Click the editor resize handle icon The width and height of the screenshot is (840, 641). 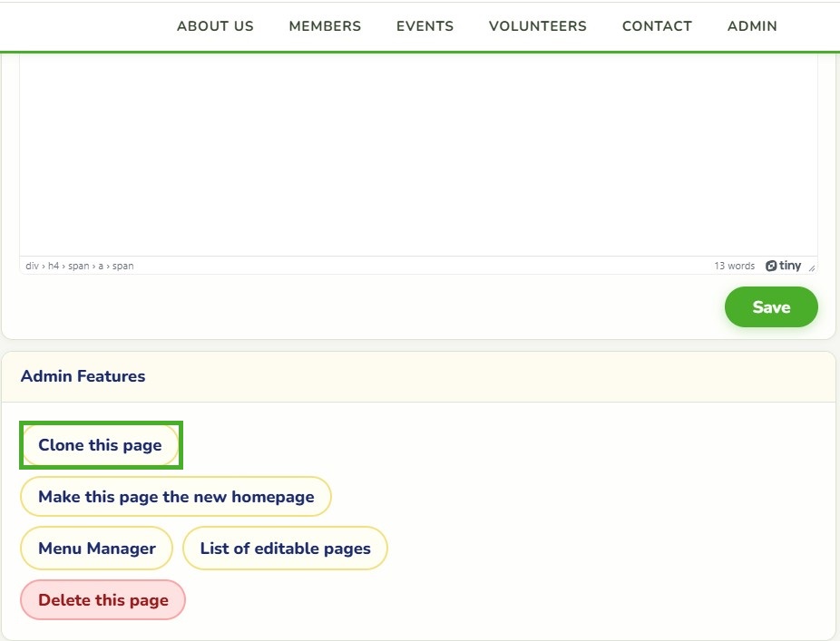[x=812, y=267]
